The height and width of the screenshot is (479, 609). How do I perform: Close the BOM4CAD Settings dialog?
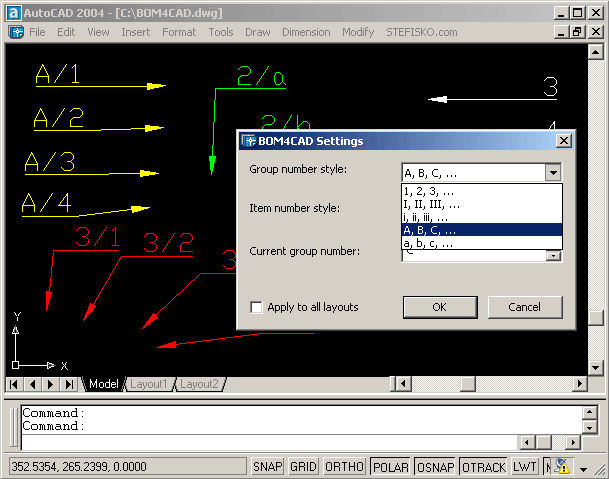564,140
